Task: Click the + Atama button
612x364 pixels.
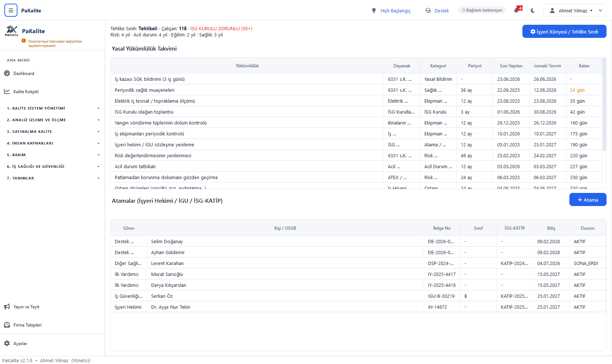Action: point(588,200)
